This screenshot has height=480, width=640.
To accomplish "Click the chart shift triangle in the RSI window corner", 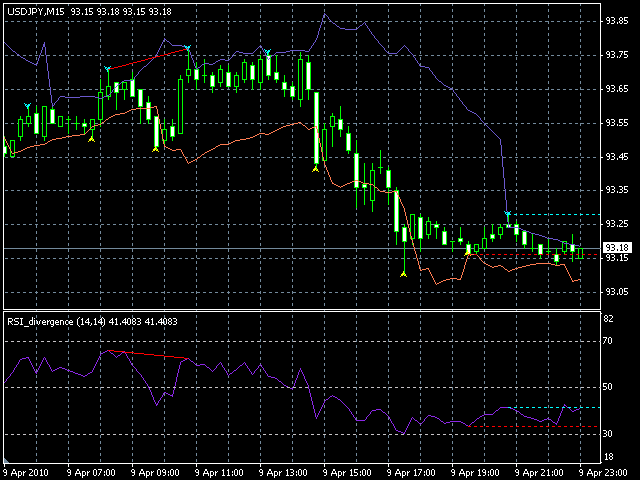I will click(x=6, y=461).
